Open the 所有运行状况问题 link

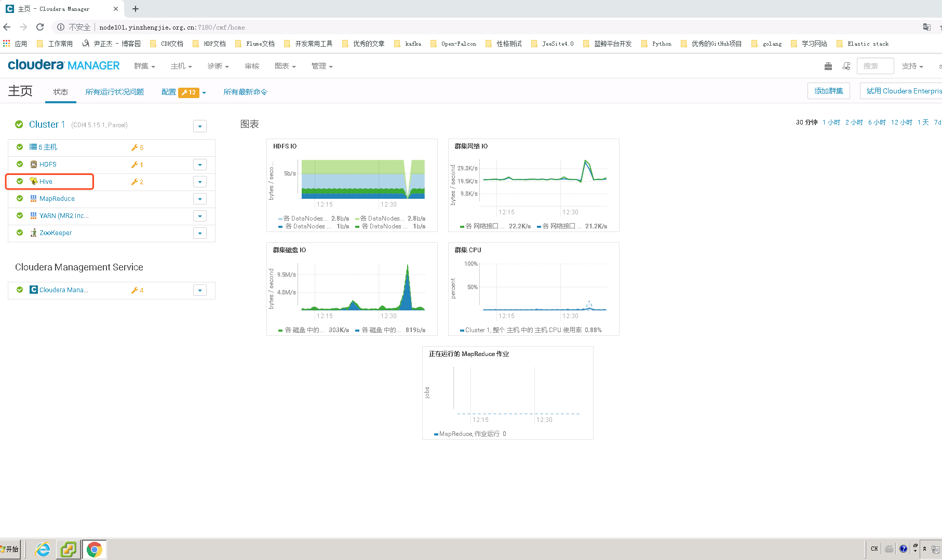tap(114, 92)
